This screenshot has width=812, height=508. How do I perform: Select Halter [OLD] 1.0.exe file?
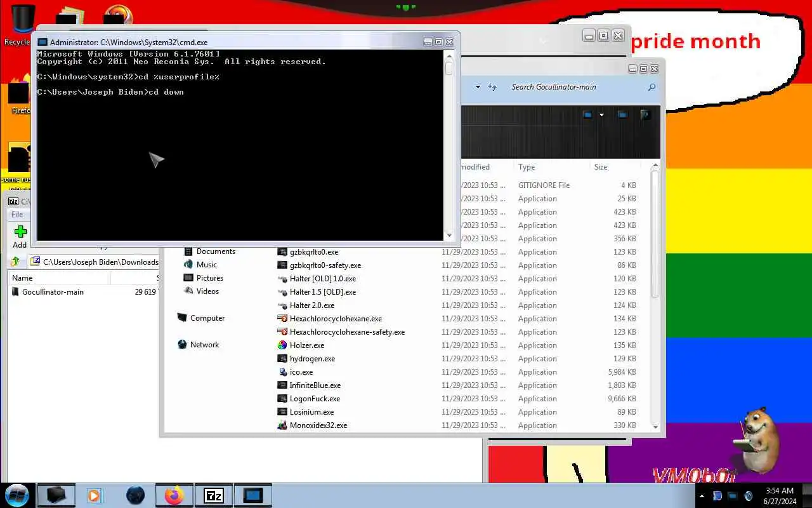point(323,279)
